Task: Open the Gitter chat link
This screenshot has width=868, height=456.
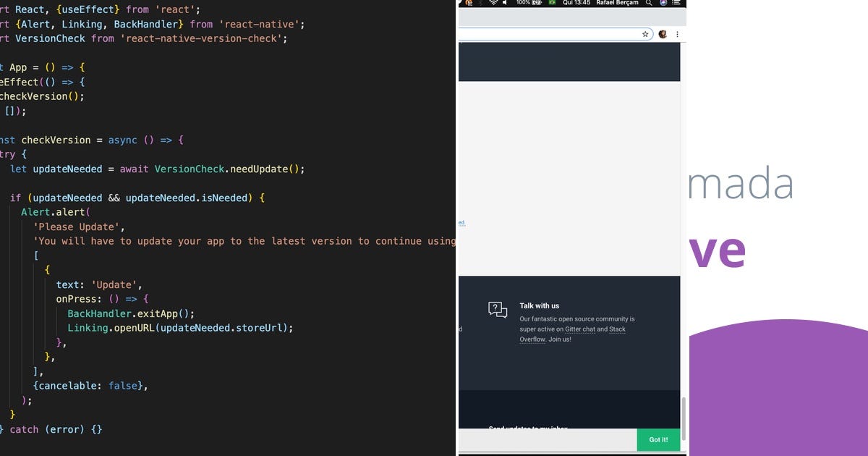Action: (580, 329)
